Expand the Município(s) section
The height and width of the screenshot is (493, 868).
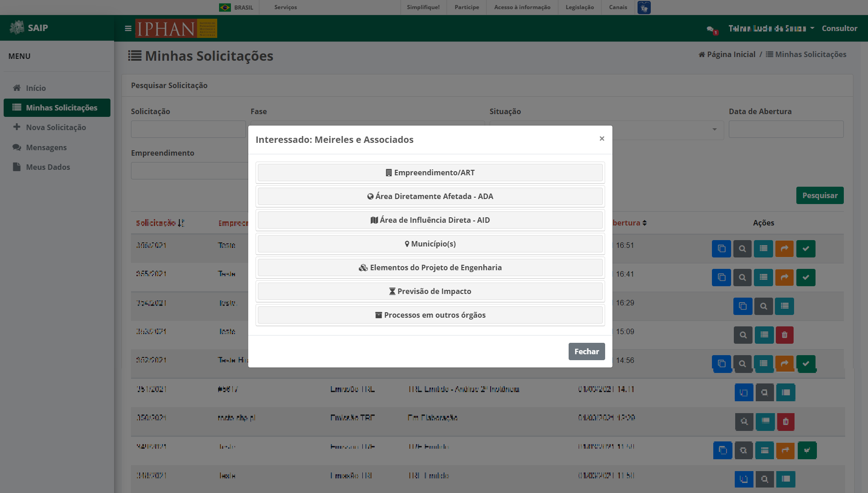[430, 244]
